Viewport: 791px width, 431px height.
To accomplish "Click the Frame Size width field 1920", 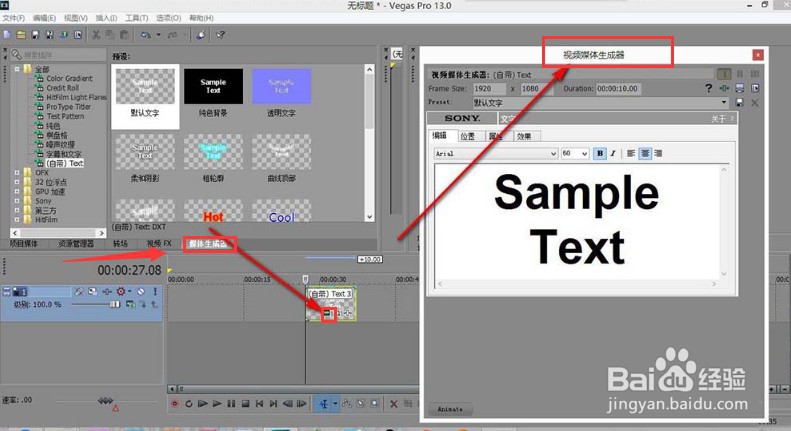I will pyautogui.click(x=489, y=88).
